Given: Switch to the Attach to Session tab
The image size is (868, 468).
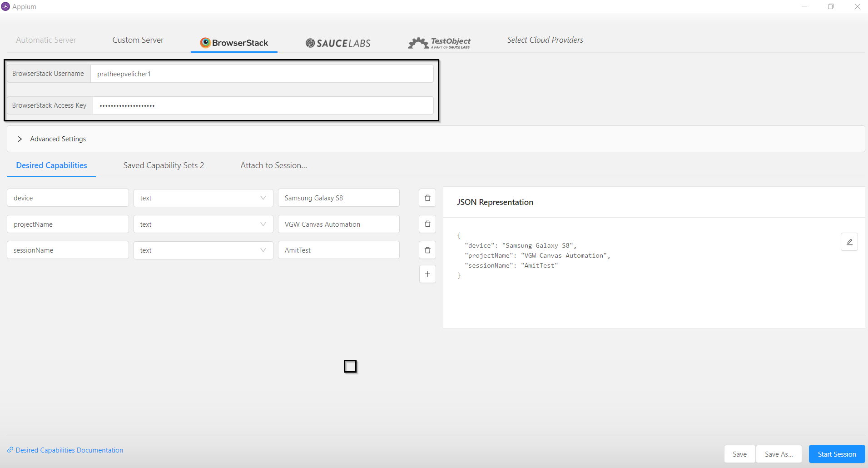Looking at the screenshot, I should (273, 165).
